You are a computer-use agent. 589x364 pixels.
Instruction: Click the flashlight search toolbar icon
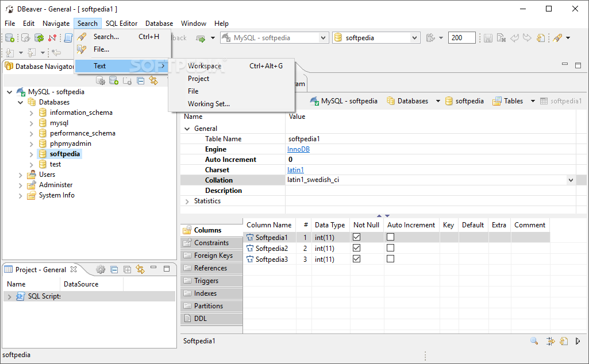557,38
